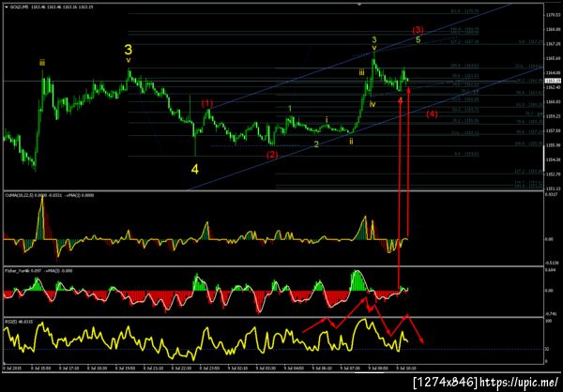Click the OsMA(16,22,5) indicator label
Viewport: 563px width, 392px height.
[49, 194]
